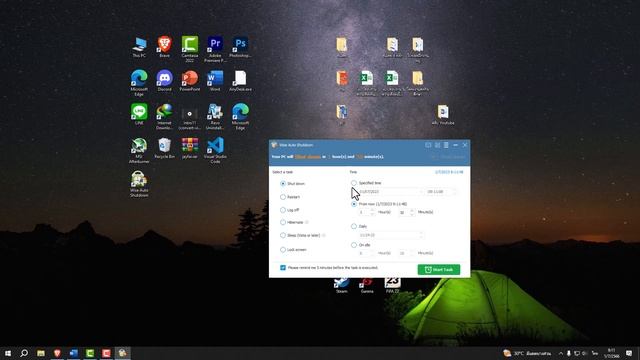
Task: Click the Daily time field
Action: [391, 235]
